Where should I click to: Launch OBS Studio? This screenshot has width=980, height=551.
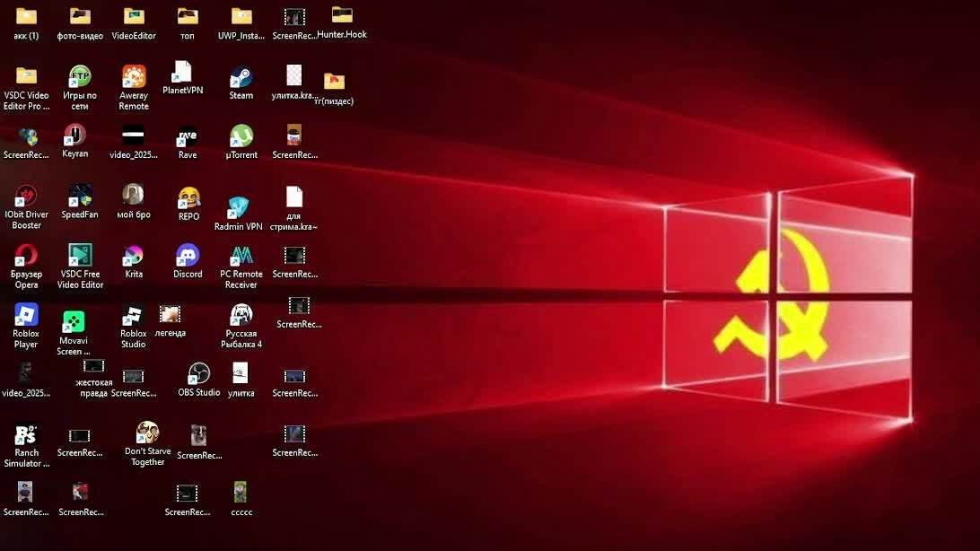click(198, 373)
